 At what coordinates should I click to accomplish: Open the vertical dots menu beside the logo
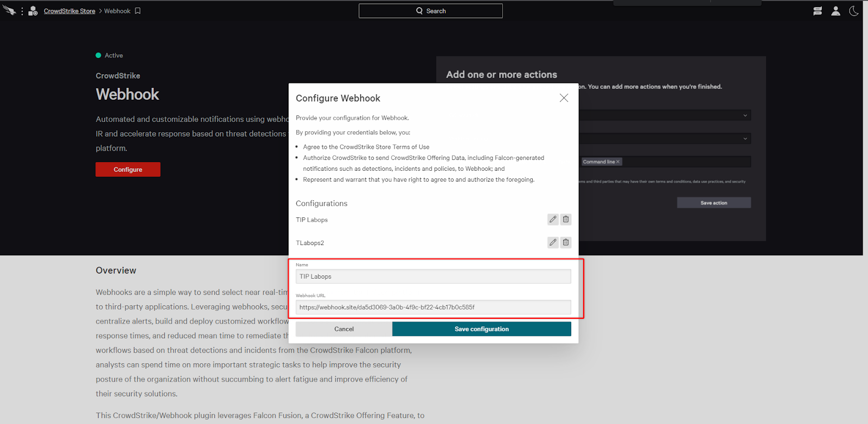coord(22,11)
